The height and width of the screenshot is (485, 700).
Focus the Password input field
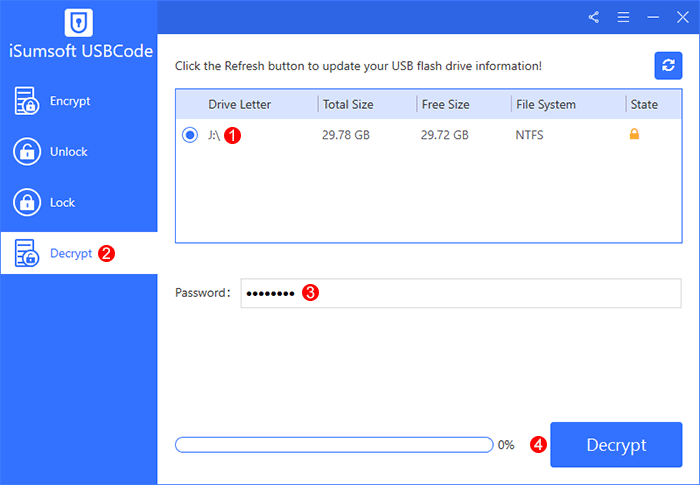pyautogui.click(x=461, y=293)
